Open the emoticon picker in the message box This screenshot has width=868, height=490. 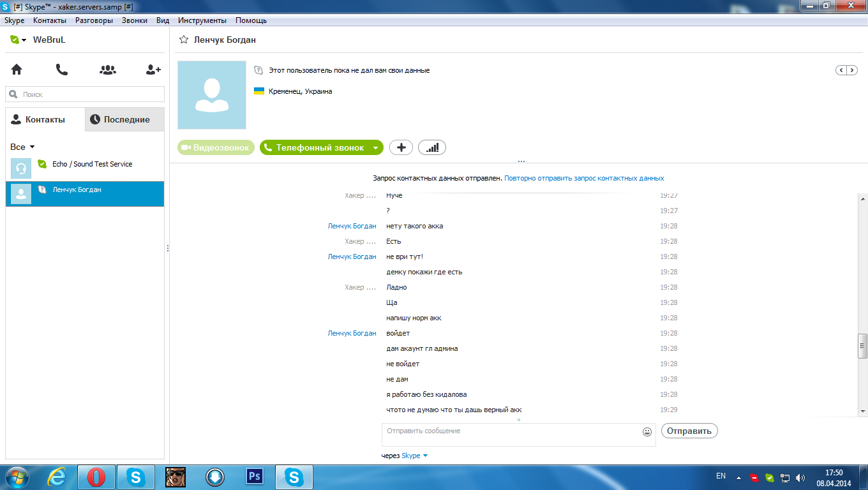point(647,432)
